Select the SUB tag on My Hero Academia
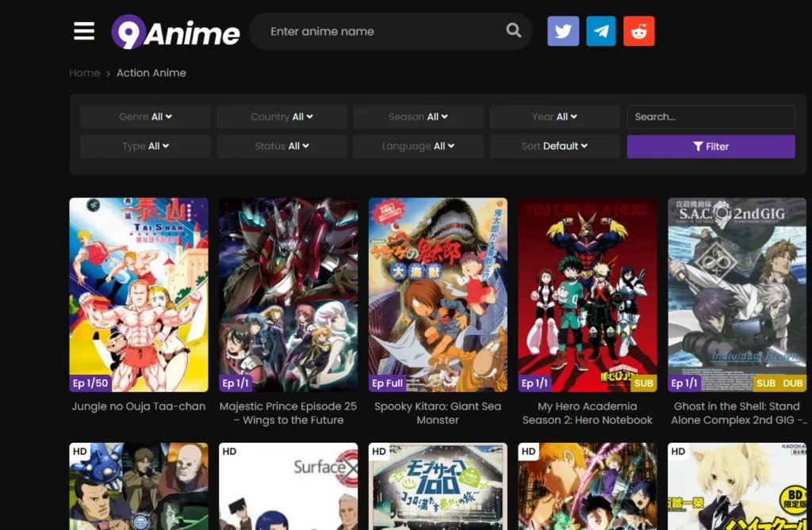Screen dimensions: 812x530 pyautogui.click(x=643, y=383)
